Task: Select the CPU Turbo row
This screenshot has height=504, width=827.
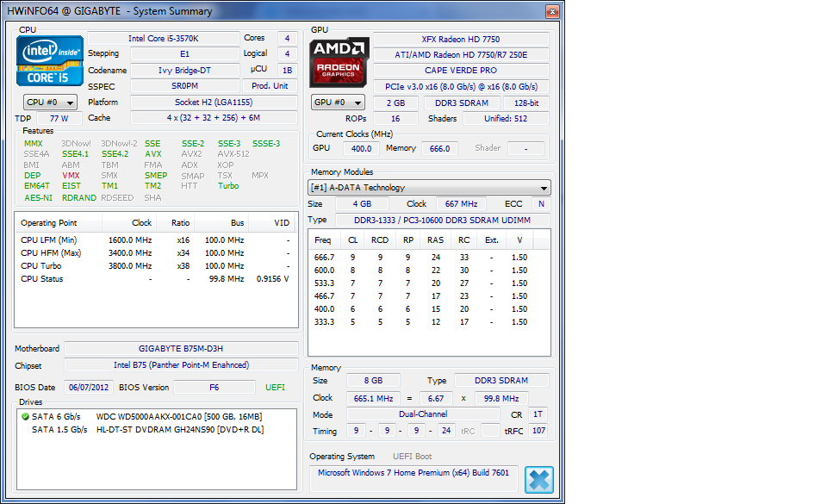Action: pyautogui.click(x=156, y=265)
